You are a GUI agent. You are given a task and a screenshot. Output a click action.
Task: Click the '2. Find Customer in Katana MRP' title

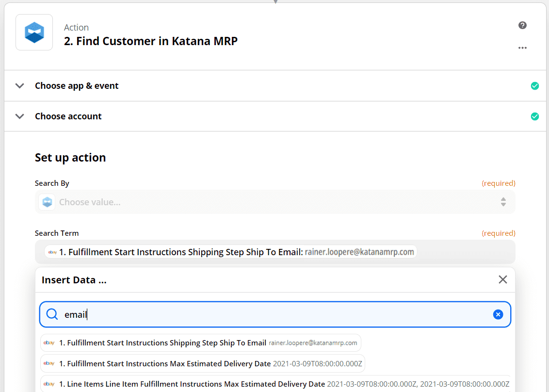[x=150, y=41]
